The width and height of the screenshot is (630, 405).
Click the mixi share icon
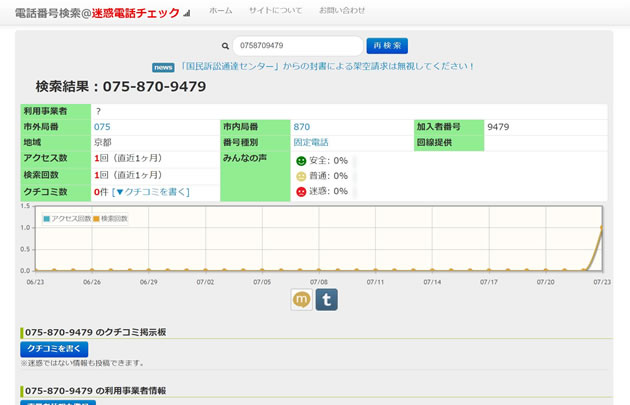tap(302, 299)
